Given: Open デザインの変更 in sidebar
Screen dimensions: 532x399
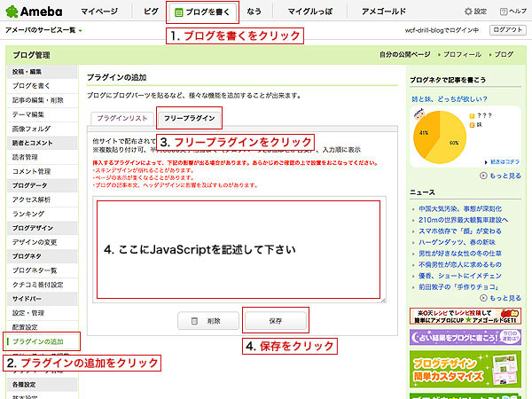Looking at the screenshot, I should (x=35, y=242).
